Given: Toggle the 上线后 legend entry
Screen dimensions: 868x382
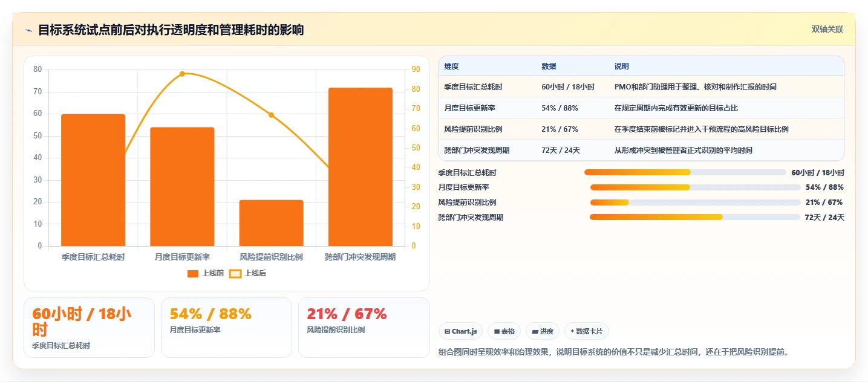Looking at the screenshot, I should [x=248, y=273].
